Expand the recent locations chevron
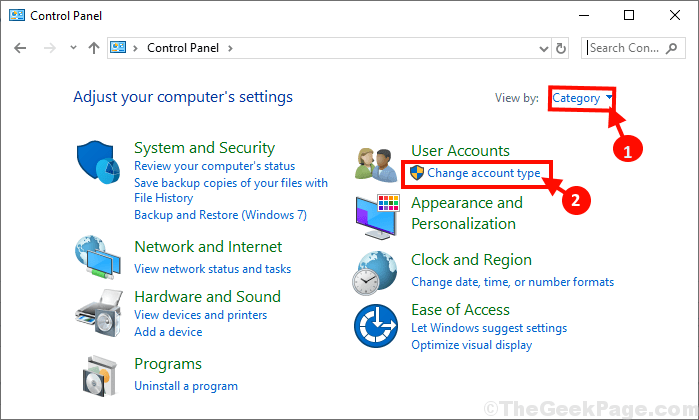 (74, 48)
